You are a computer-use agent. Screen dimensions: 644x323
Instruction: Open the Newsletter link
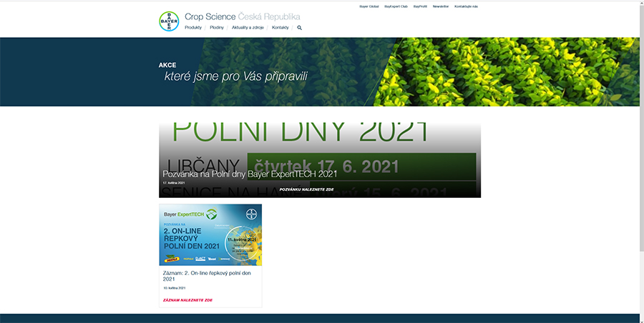click(x=441, y=6)
